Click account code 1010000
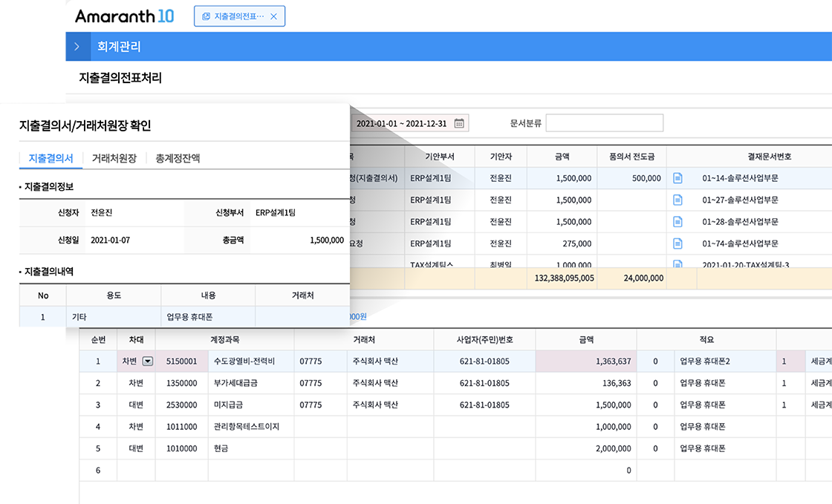Viewport: 832px width, 504px height. click(181, 448)
